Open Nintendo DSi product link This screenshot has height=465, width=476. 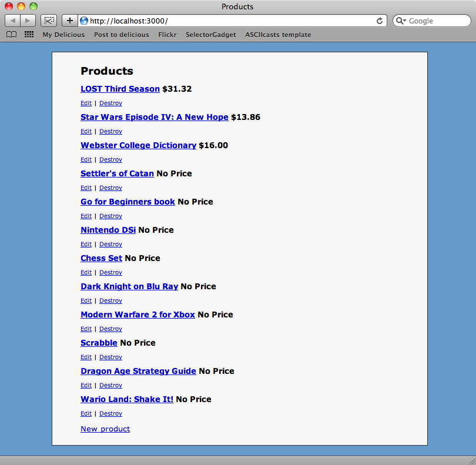coord(108,230)
